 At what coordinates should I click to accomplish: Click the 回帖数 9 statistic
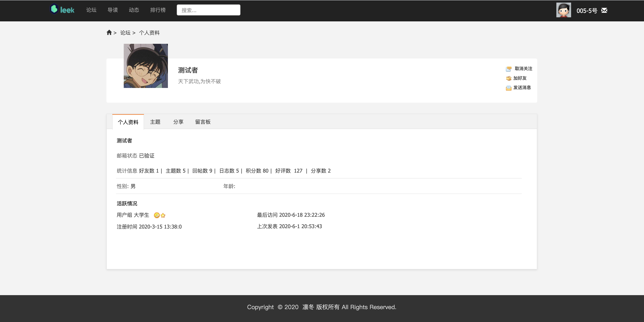(x=202, y=171)
